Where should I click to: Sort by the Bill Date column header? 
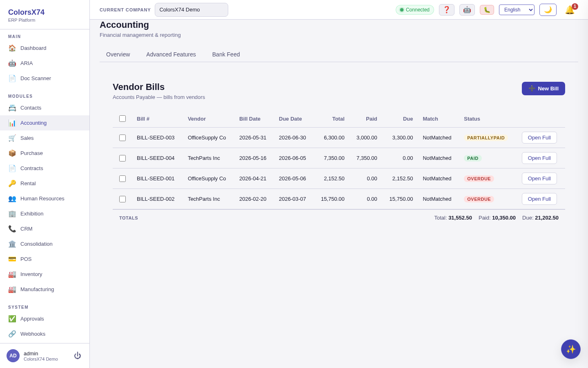pyautogui.click(x=250, y=119)
